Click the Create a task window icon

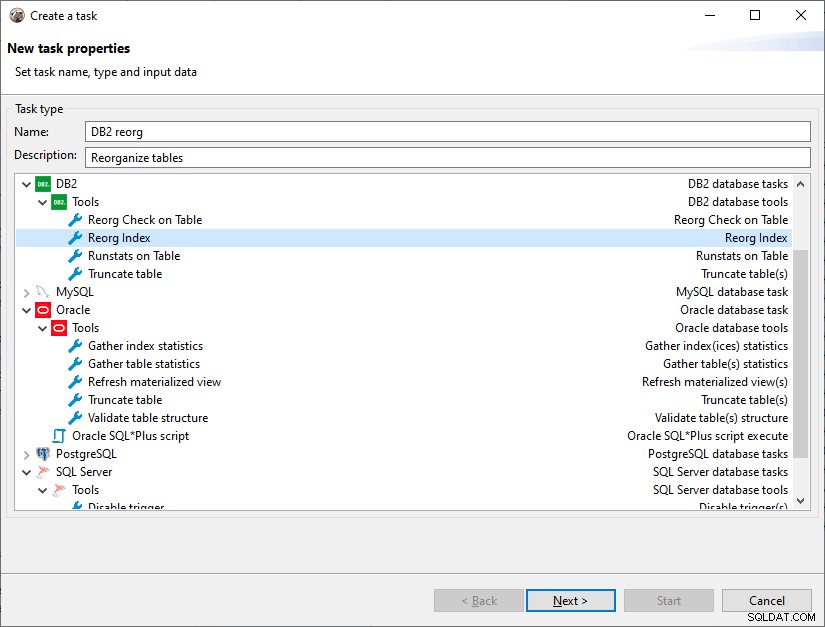click(x=17, y=15)
